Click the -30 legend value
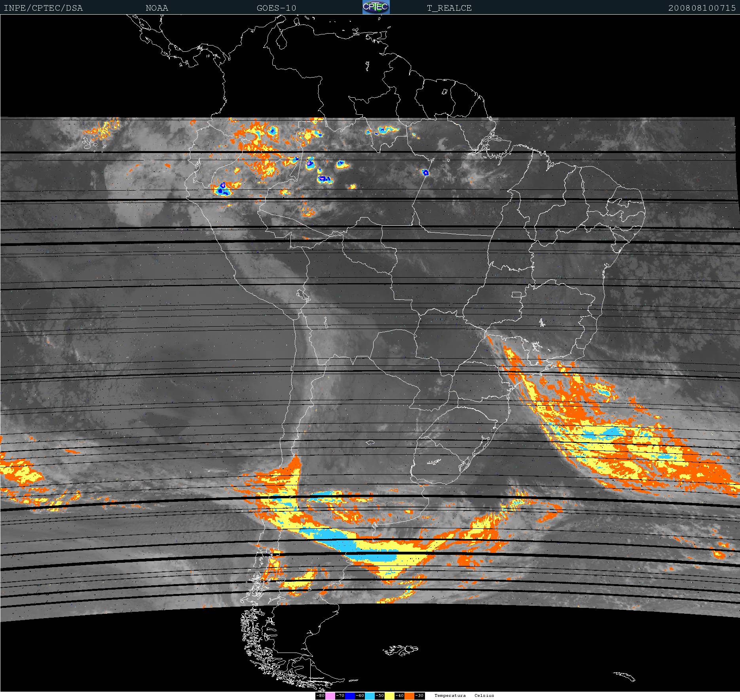Image resolution: width=740 pixels, height=700 pixels. pyautogui.click(x=419, y=696)
